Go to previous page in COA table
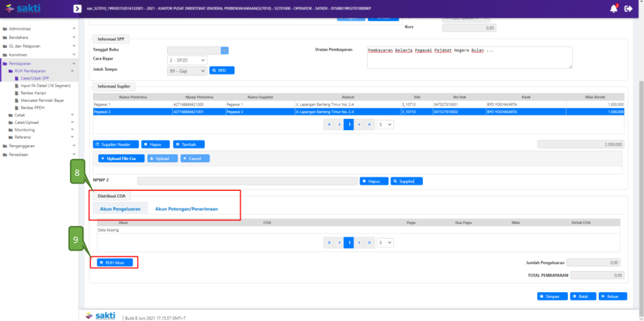This screenshot has height=321, width=644. coord(338,242)
